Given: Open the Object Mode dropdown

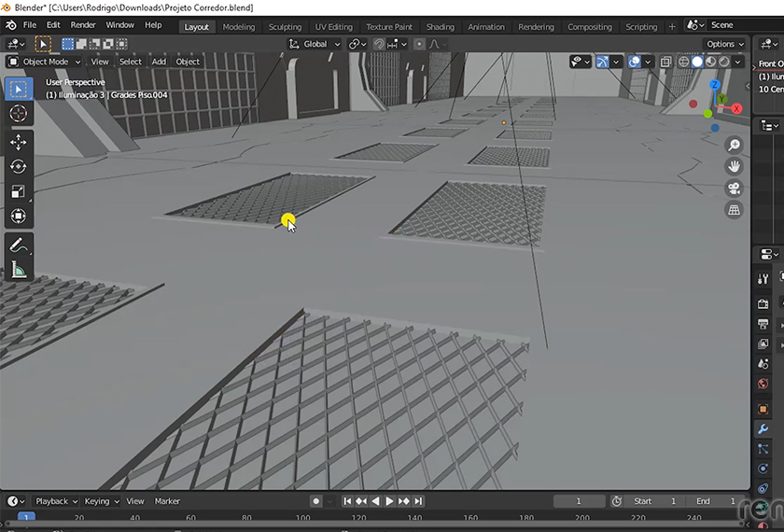Looking at the screenshot, I should tap(44, 62).
